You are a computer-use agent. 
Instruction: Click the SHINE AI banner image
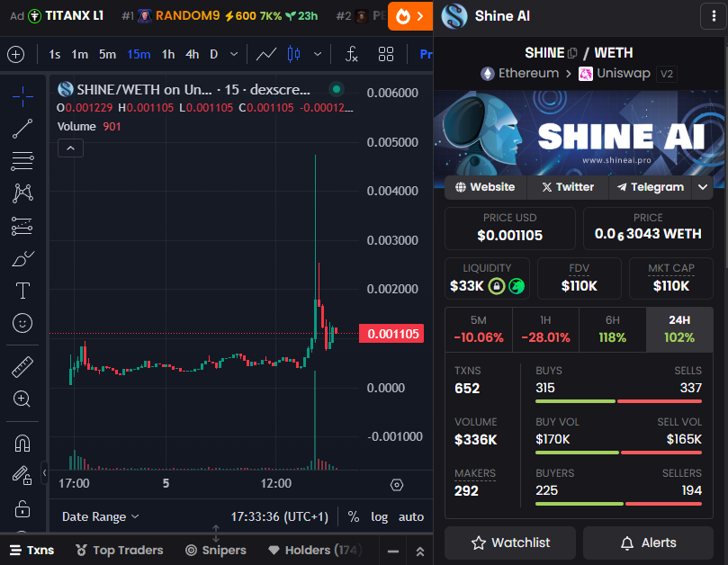coord(579,134)
